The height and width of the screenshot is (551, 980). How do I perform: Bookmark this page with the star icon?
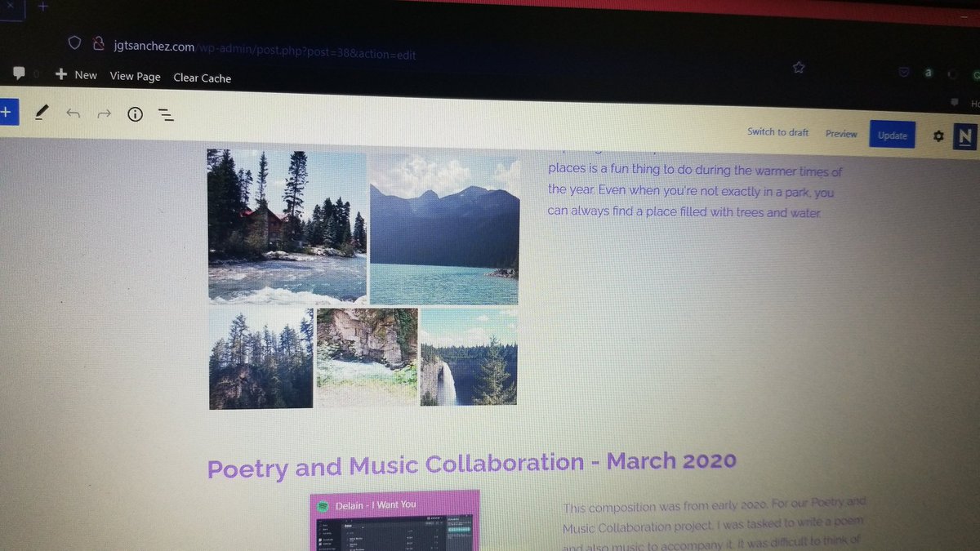pyautogui.click(x=799, y=68)
